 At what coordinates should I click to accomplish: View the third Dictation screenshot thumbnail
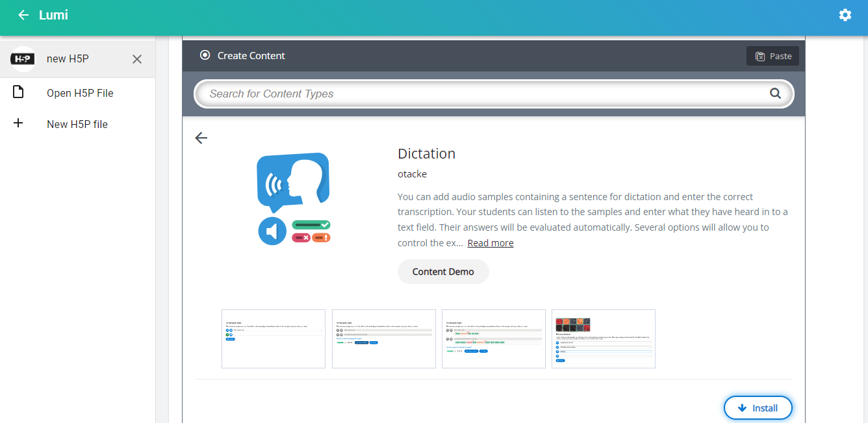point(493,339)
